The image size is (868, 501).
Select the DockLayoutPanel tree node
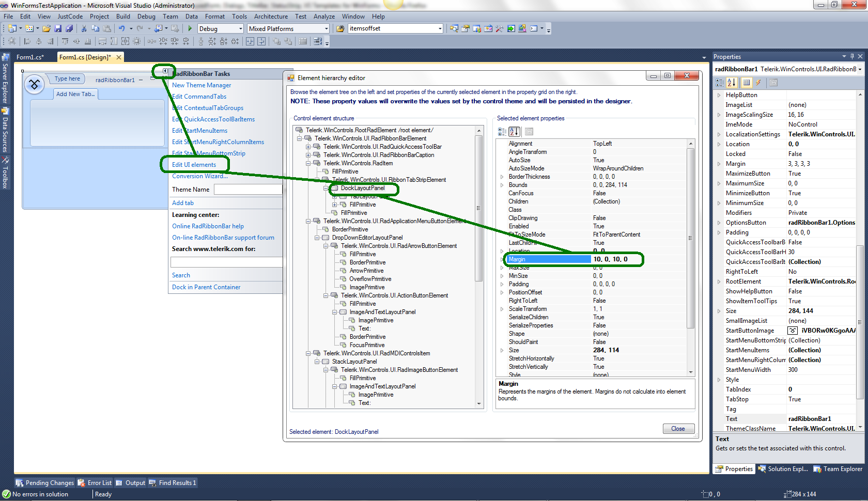[363, 188]
